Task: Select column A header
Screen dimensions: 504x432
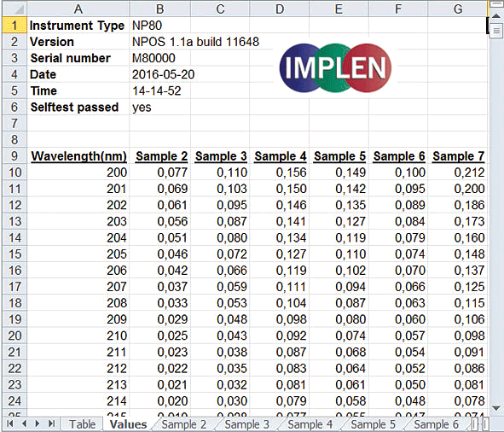Action: tap(78, 9)
